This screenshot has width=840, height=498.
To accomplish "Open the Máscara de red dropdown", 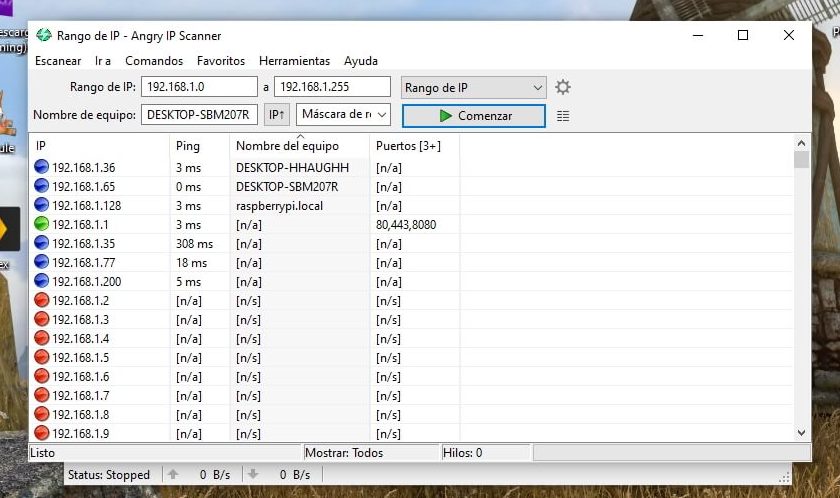I will 343,114.
